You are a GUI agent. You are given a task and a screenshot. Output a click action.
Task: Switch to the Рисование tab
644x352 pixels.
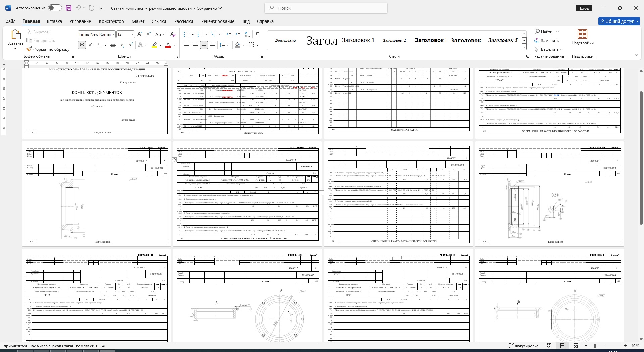pyautogui.click(x=80, y=21)
